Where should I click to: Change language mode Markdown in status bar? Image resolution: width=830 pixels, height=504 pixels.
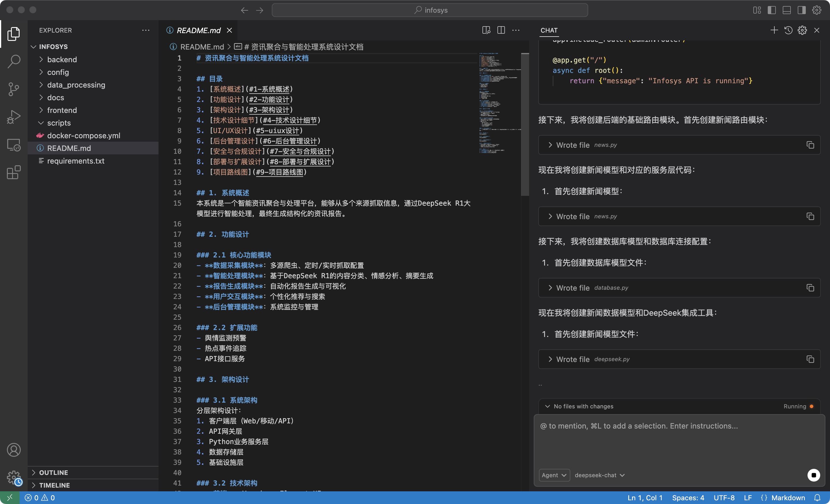point(788,498)
